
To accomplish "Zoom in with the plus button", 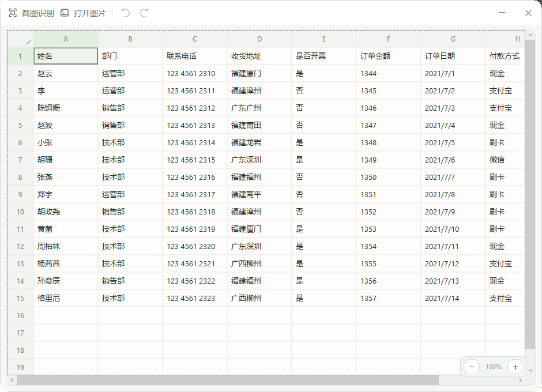I will pyautogui.click(x=515, y=367).
